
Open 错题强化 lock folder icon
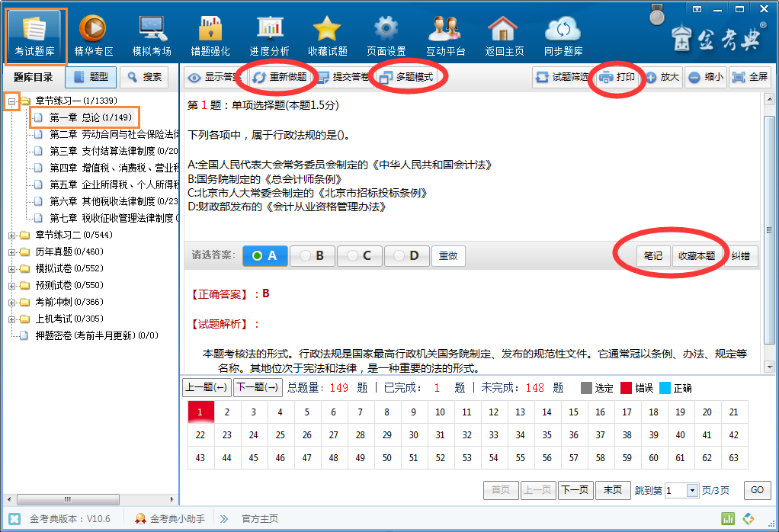(210, 29)
